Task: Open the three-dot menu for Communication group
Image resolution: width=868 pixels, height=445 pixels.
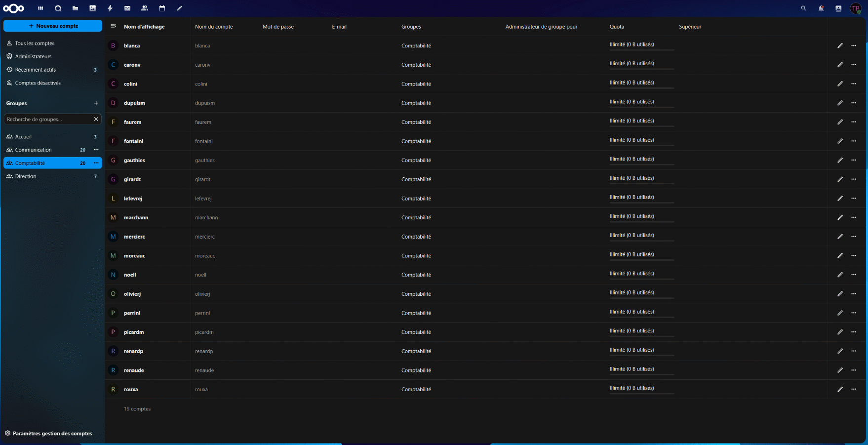Action: tap(96, 150)
